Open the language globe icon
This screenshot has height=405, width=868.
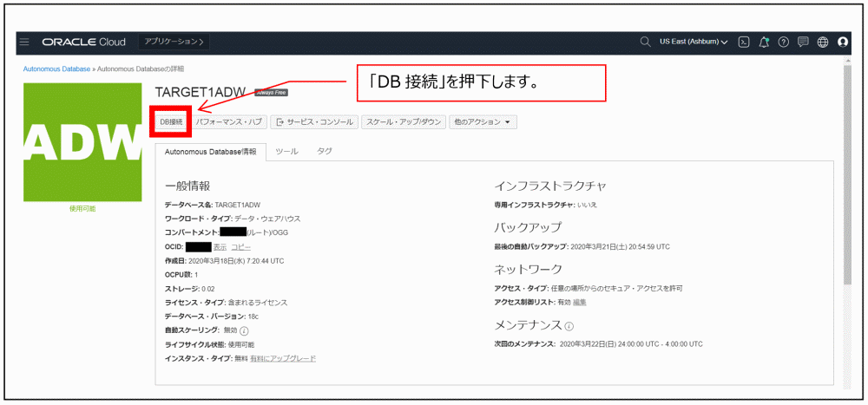[x=823, y=42]
